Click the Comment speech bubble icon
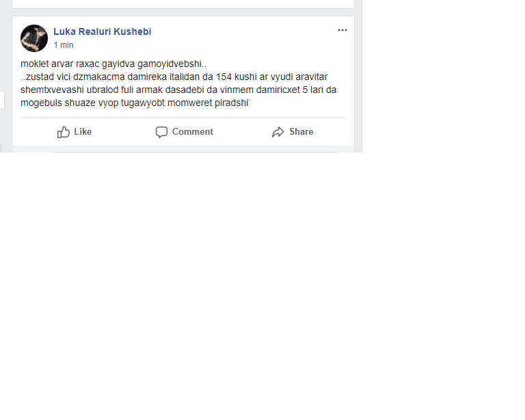The image size is (525, 420). pyautogui.click(x=161, y=132)
